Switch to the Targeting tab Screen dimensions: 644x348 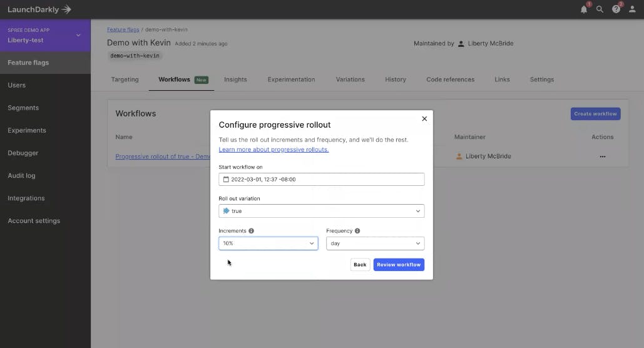[x=125, y=79]
